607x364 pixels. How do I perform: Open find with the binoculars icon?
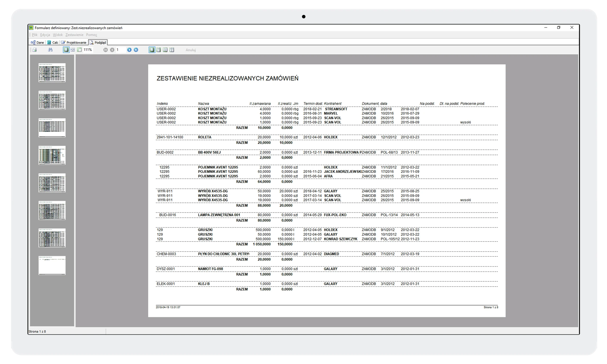tap(50, 50)
